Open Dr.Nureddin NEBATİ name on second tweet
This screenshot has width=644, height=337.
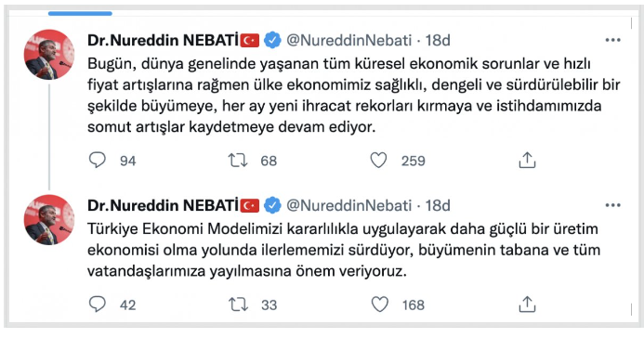coord(163,205)
